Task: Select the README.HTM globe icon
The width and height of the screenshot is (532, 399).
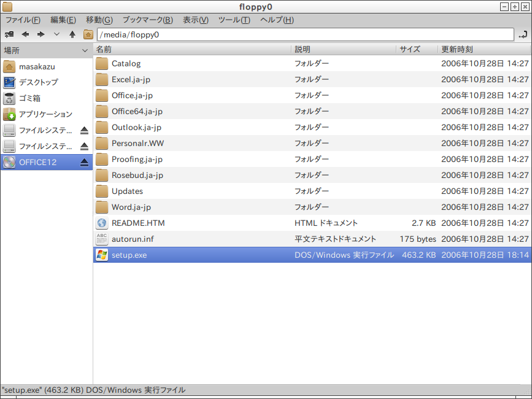Action: 102,223
